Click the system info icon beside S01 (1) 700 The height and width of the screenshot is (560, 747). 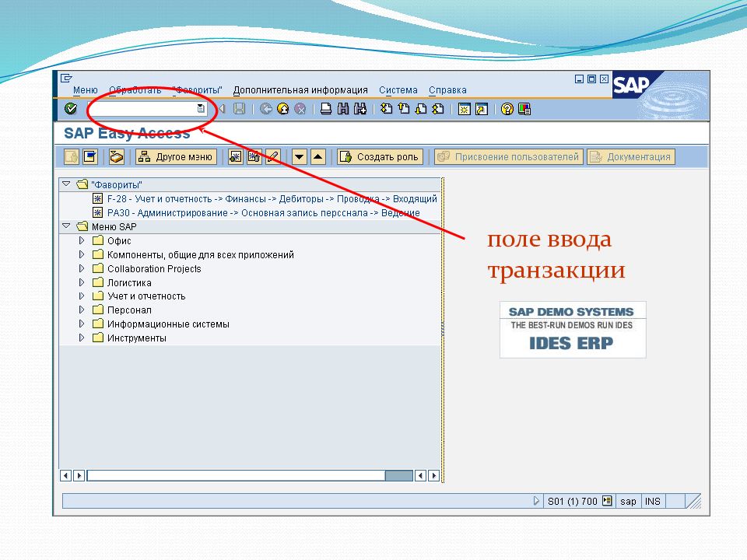[607, 501]
